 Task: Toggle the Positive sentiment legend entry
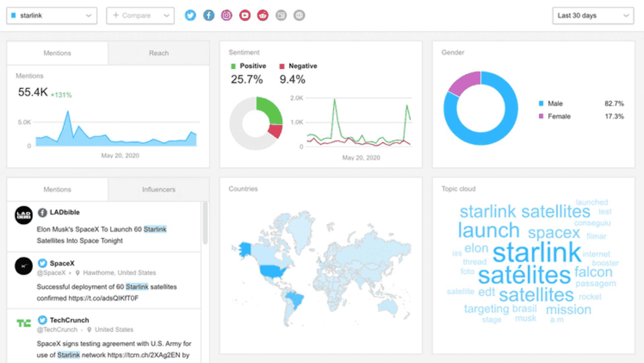pos(248,66)
